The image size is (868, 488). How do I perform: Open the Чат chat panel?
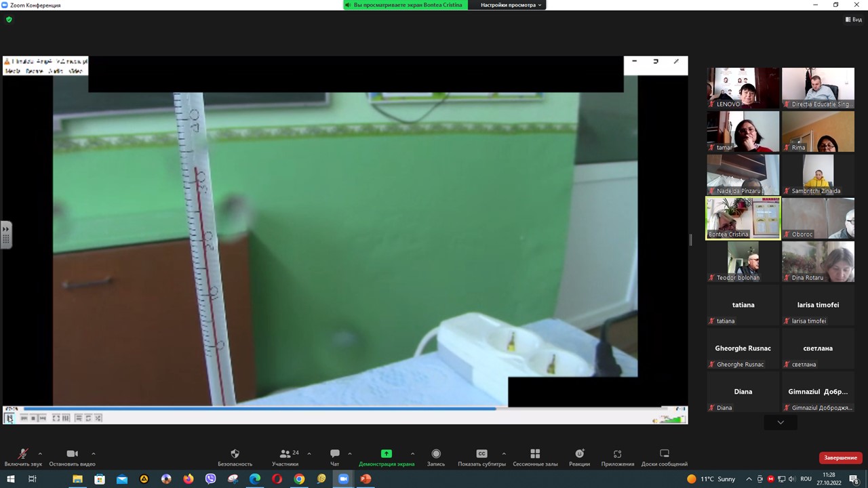tap(334, 454)
